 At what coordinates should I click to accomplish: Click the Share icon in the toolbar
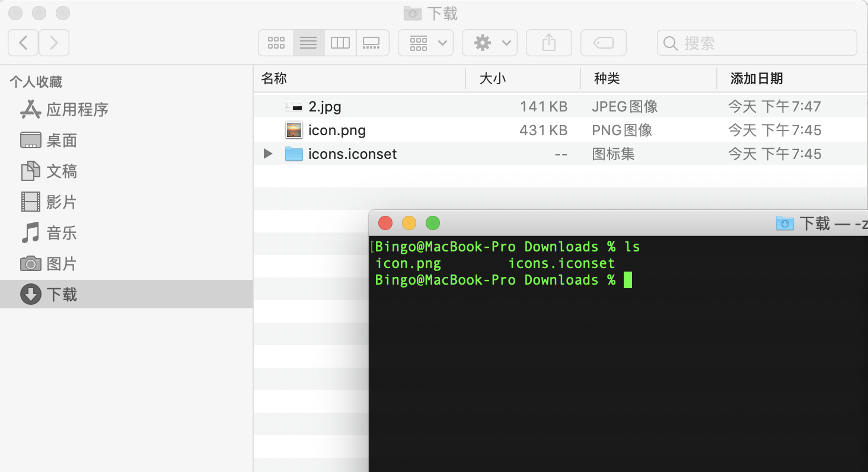(548, 42)
